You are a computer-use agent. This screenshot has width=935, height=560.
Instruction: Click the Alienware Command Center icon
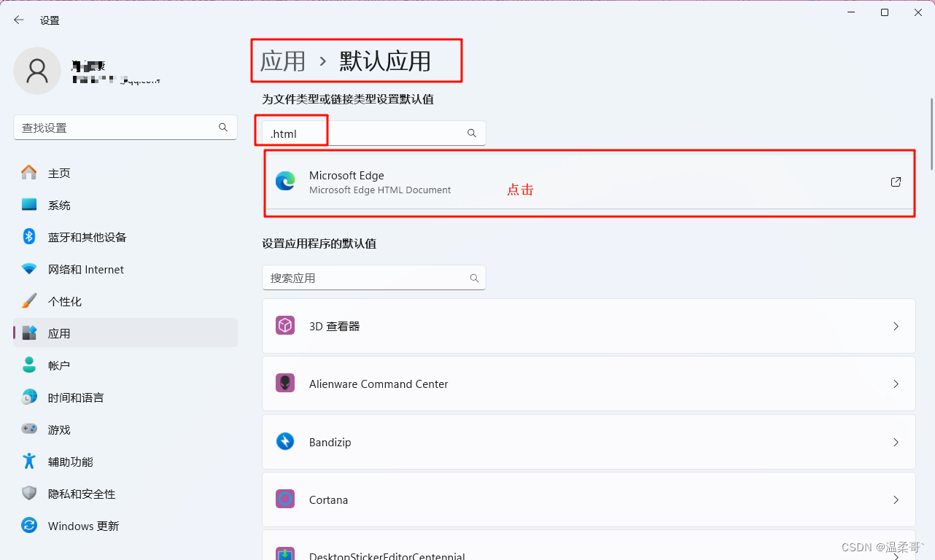(285, 383)
